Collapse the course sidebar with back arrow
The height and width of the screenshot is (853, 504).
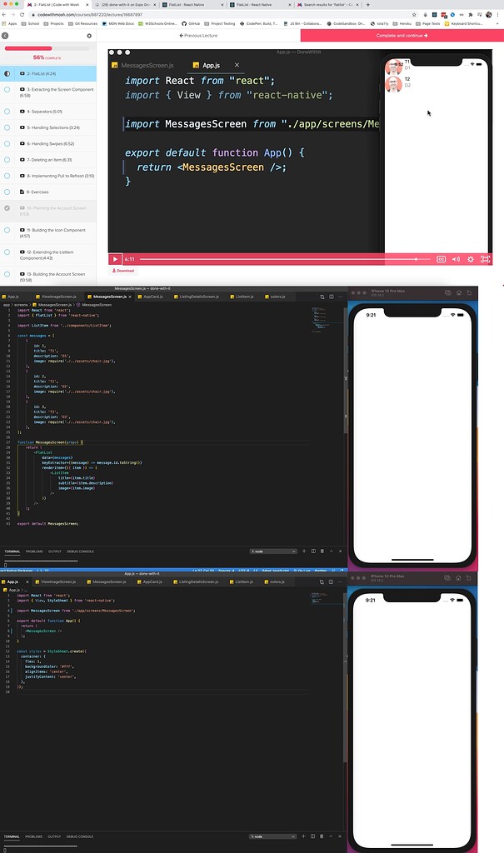(x=5, y=36)
